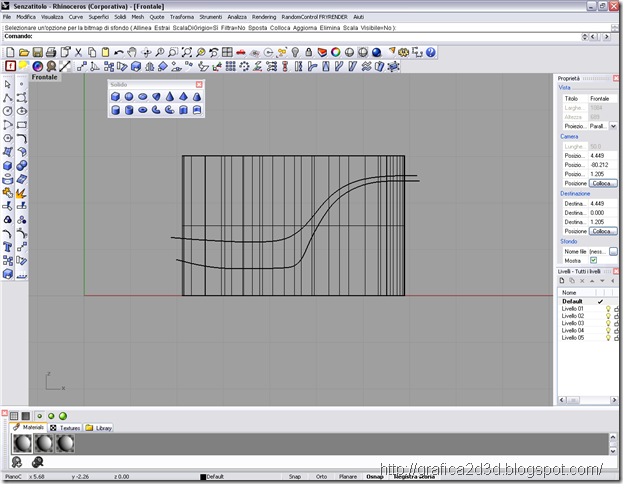Viewport: 623px width, 484px height.
Task: Open the File menu
Action: point(7,17)
